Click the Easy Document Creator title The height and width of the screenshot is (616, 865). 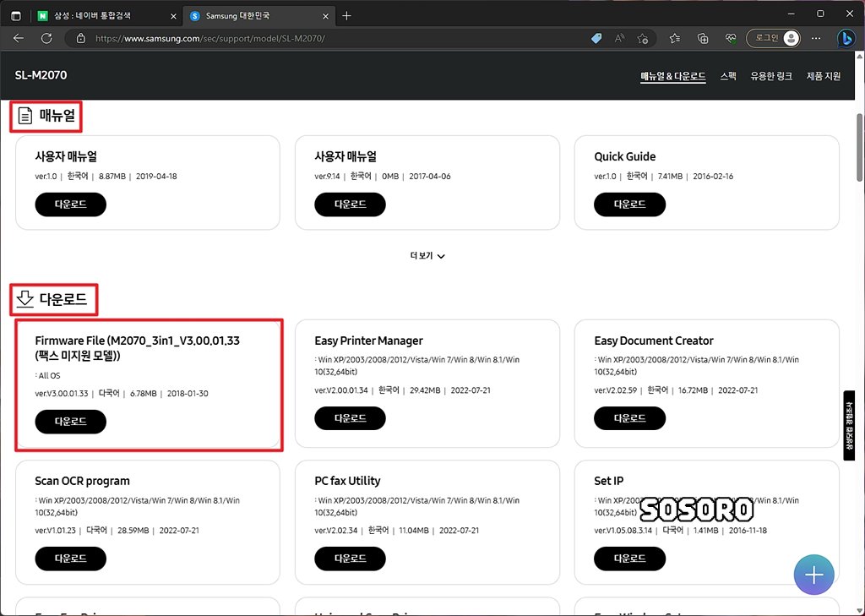(x=654, y=341)
